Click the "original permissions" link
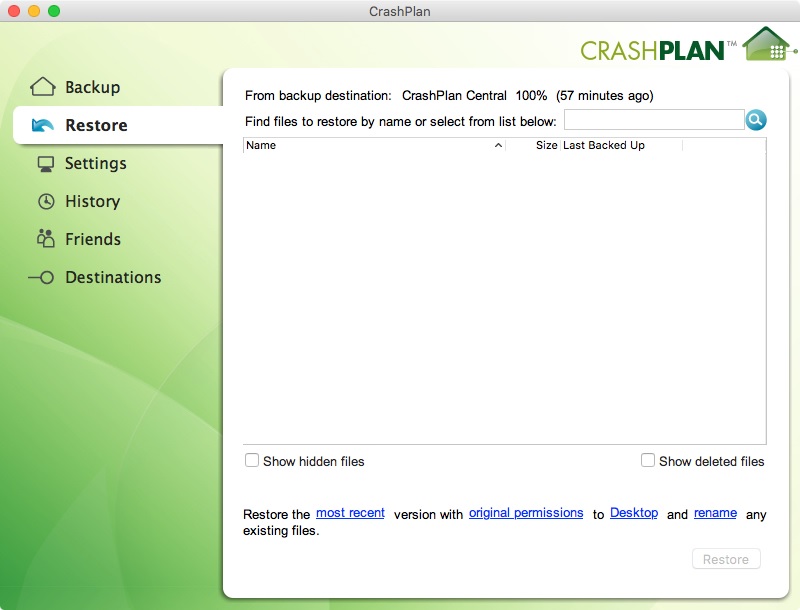 [526, 513]
